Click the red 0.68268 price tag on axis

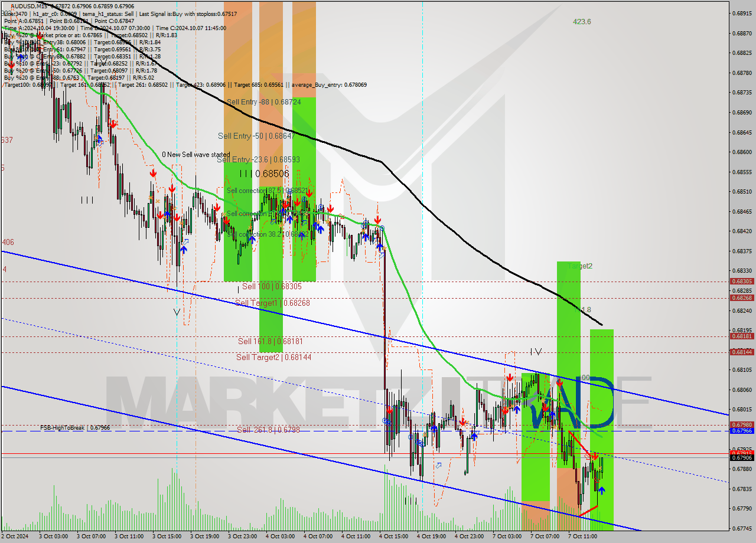742,298
